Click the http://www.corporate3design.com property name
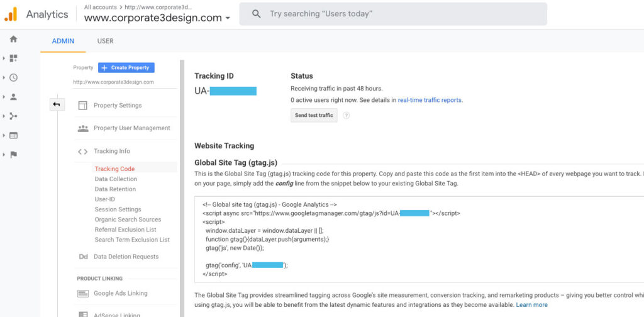This screenshot has height=317, width=644. click(113, 82)
